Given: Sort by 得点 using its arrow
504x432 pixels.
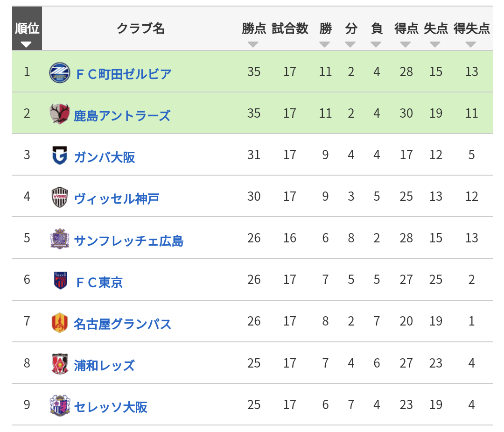Looking at the screenshot, I should [406, 44].
